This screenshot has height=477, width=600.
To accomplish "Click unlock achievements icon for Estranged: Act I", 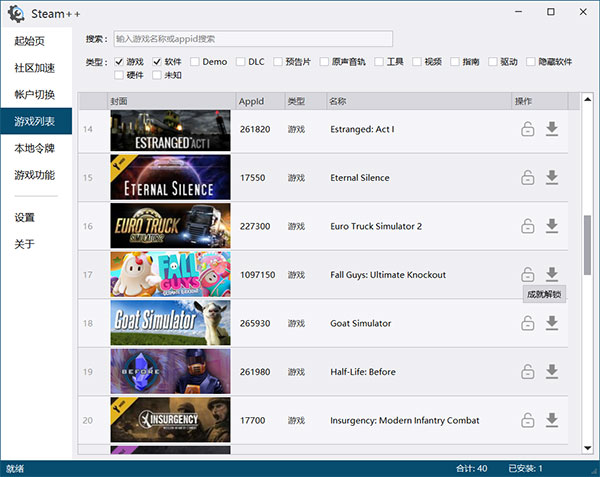I will [527, 129].
